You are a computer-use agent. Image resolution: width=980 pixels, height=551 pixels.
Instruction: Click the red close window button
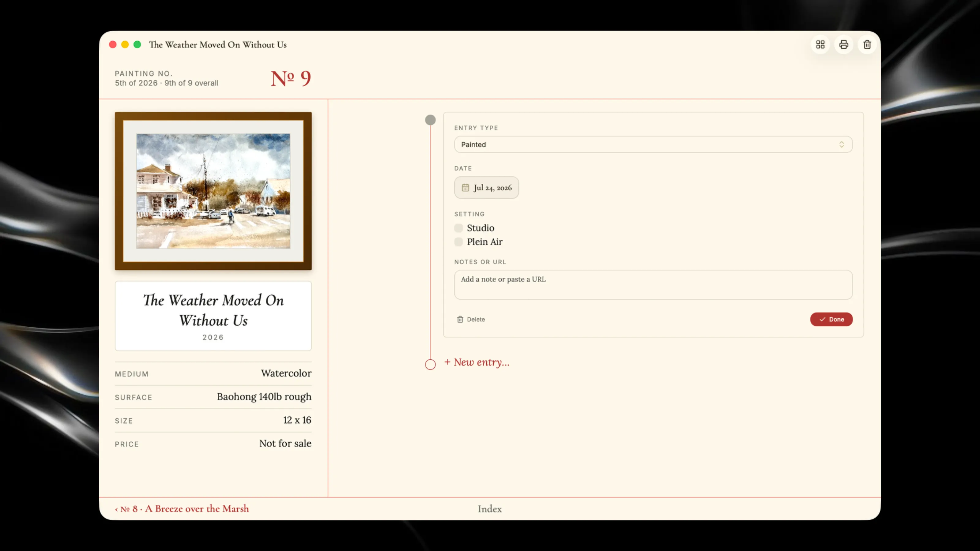click(x=113, y=44)
